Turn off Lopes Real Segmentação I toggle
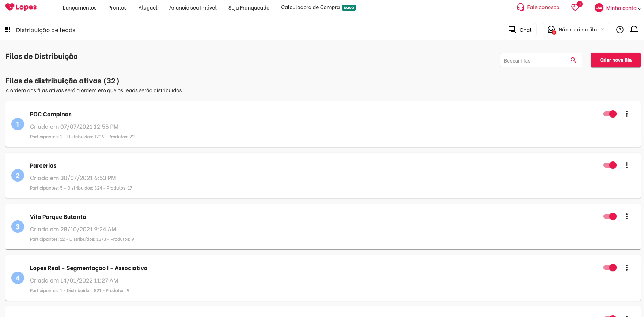Viewport: 644px width, 317px height. 610,268
